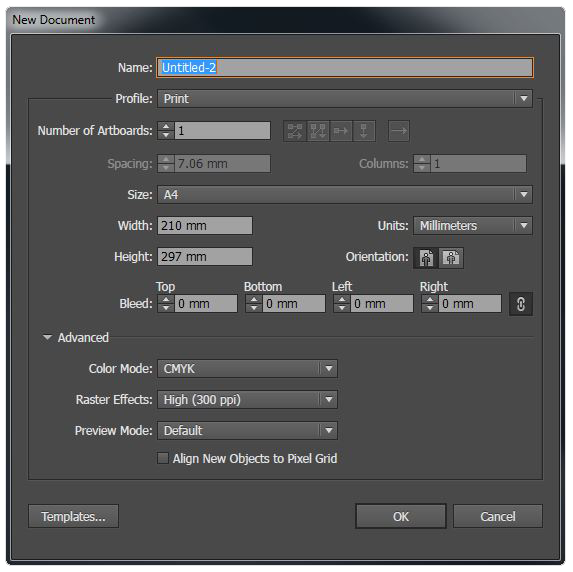This screenshot has width=573, height=572.
Task: Open the Units dropdown showing Millimeters
Action: pos(473,226)
